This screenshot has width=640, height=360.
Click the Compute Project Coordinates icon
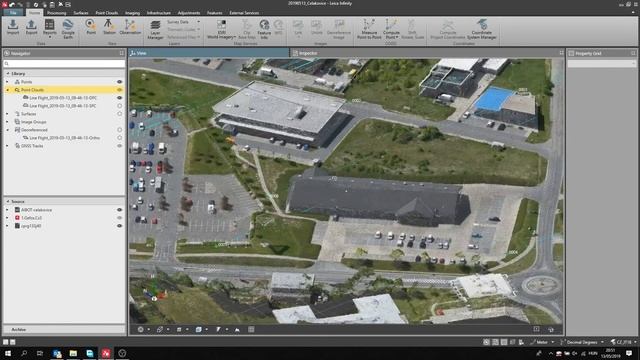[448, 29]
